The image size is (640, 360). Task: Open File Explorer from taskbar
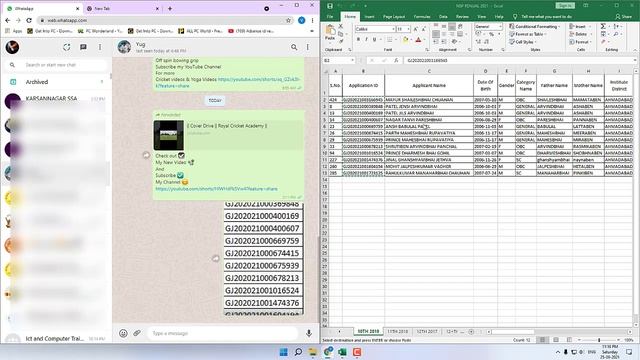coord(313,352)
